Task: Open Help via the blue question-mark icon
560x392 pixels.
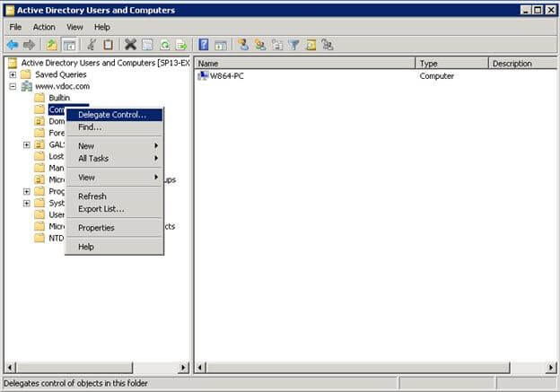Action: pos(204,45)
